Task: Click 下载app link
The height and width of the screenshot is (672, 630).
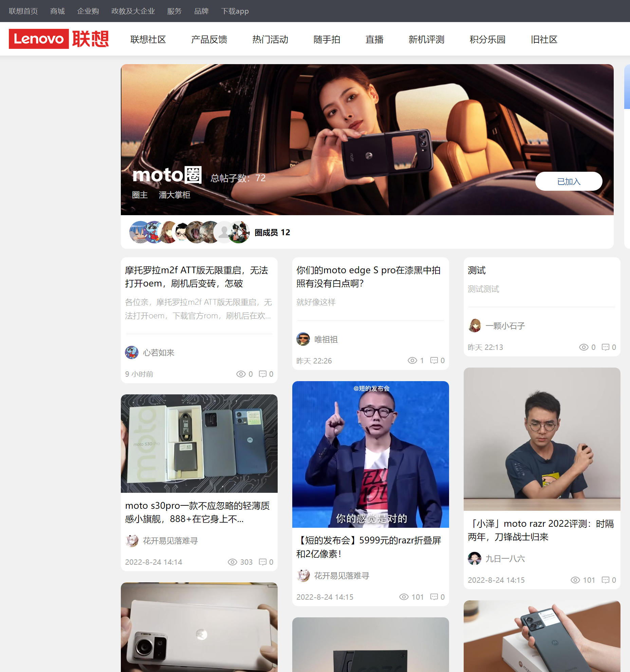Action: tap(235, 11)
